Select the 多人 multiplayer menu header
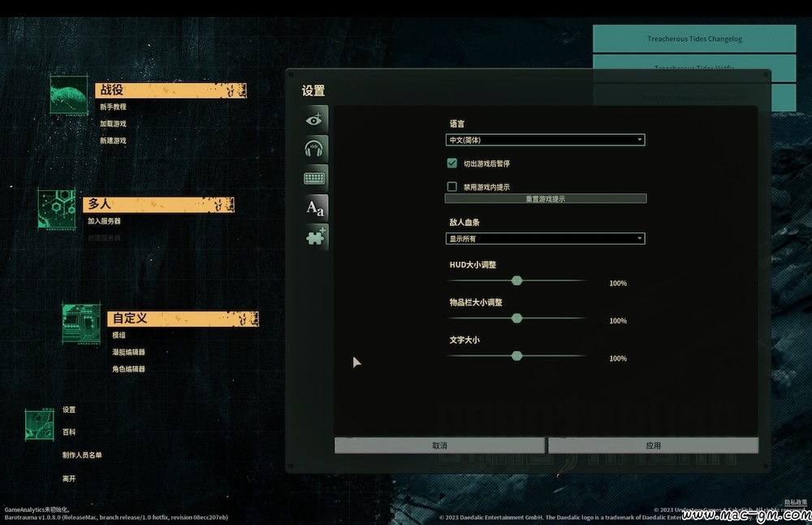 [x=158, y=204]
